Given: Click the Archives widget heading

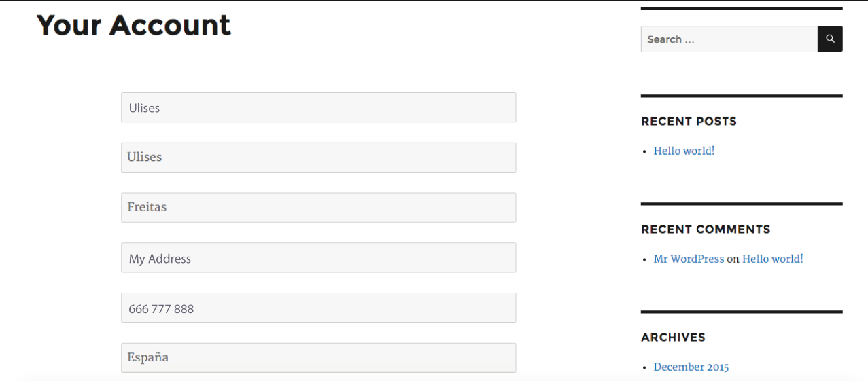Looking at the screenshot, I should point(673,338).
